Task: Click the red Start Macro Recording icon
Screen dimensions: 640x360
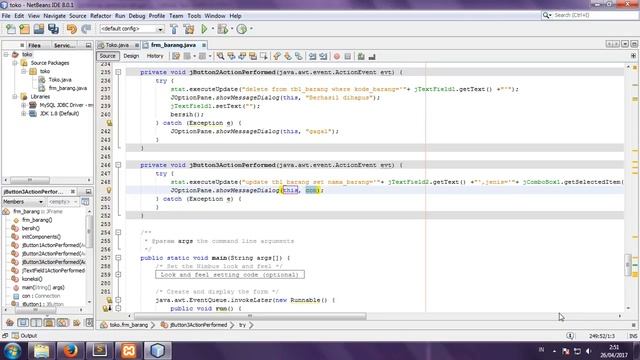Action: (x=337, y=56)
